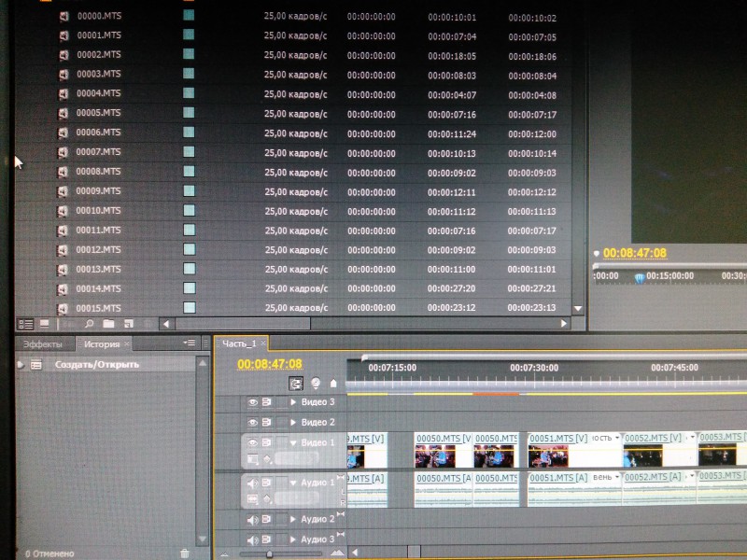Toggle sync lock on Аудио 2
747x560 pixels.
(266, 519)
